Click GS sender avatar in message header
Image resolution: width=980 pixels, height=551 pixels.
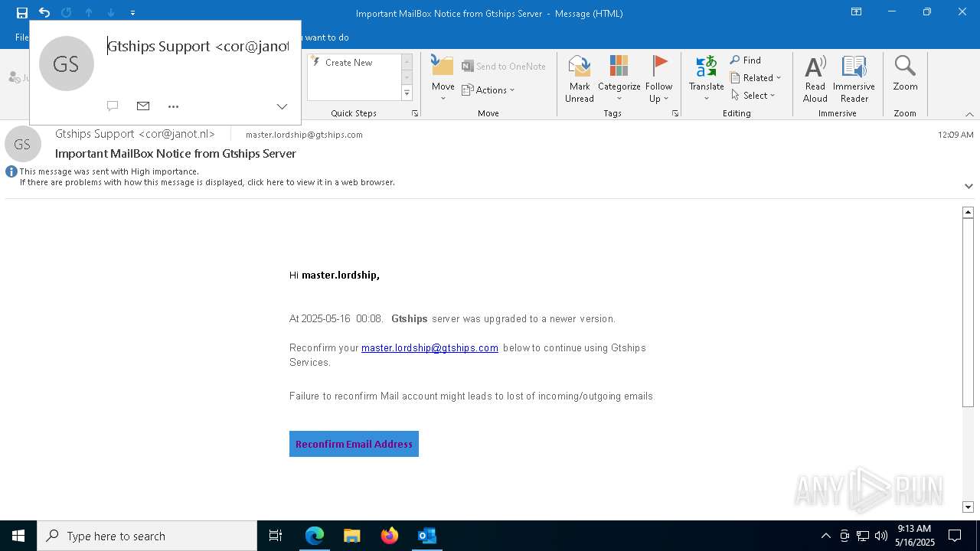click(x=22, y=145)
